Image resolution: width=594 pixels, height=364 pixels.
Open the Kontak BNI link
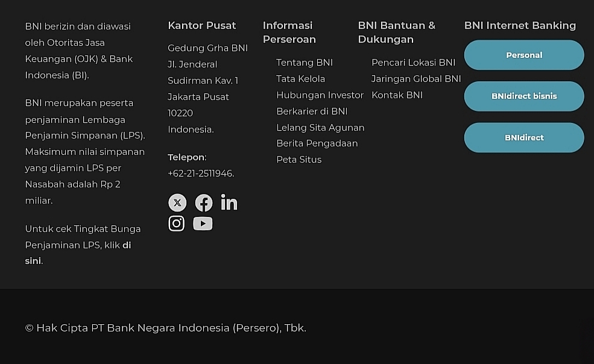397,95
